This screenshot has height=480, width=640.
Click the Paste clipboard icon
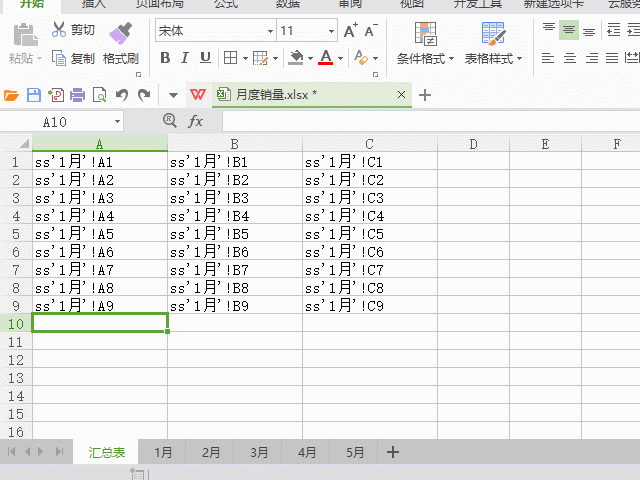pyautogui.click(x=25, y=35)
